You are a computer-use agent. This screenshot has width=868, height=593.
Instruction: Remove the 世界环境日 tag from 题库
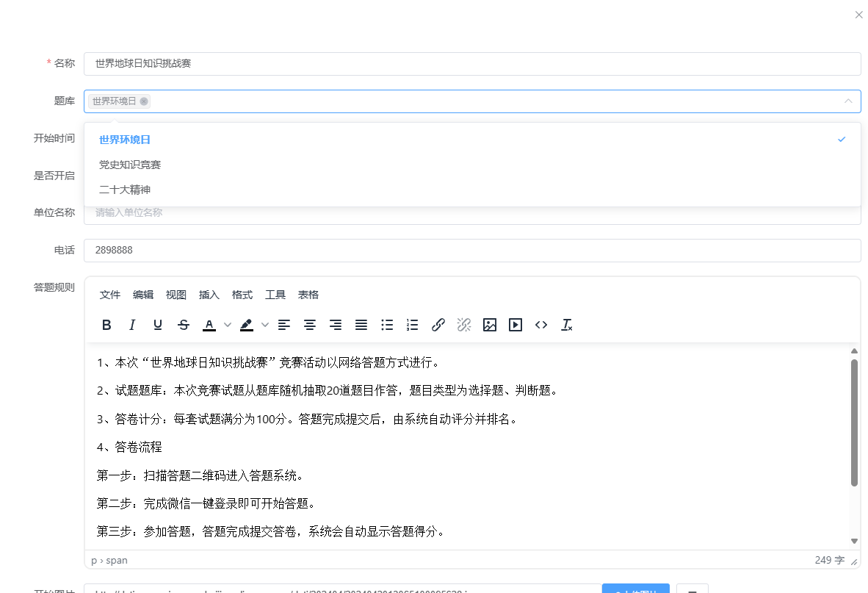[144, 101]
